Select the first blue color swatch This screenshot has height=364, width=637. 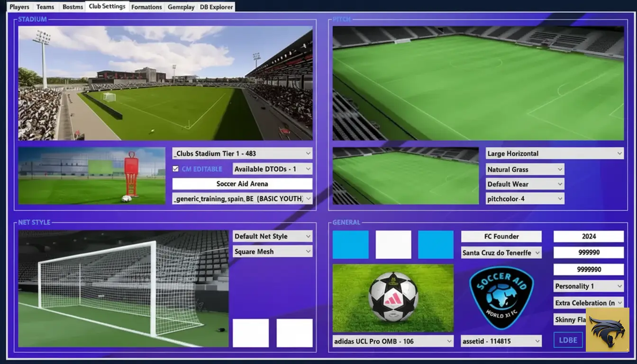click(x=350, y=245)
